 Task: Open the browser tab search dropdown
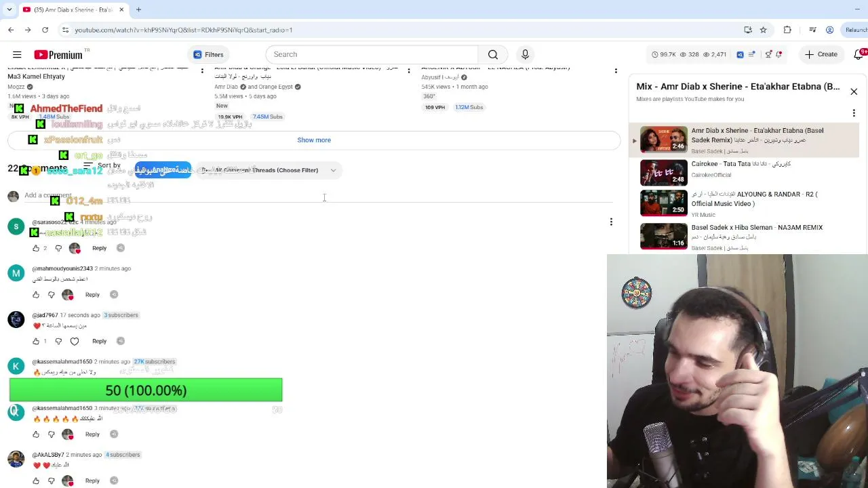click(x=9, y=9)
